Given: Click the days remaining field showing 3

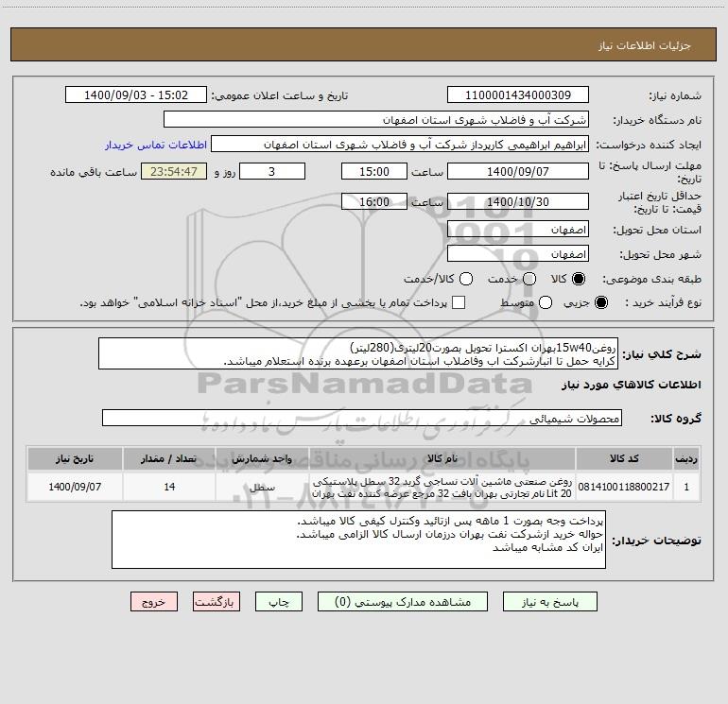Looking at the screenshot, I should 272,171.
